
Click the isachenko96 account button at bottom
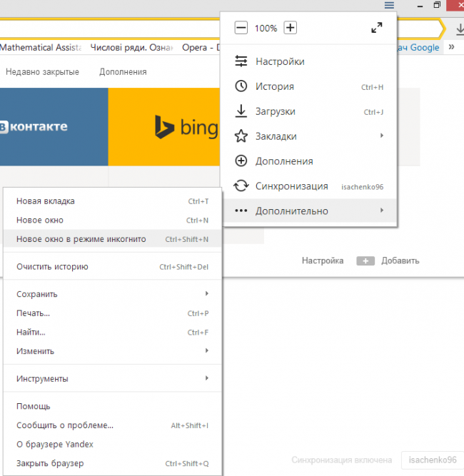pyautogui.click(x=433, y=460)
